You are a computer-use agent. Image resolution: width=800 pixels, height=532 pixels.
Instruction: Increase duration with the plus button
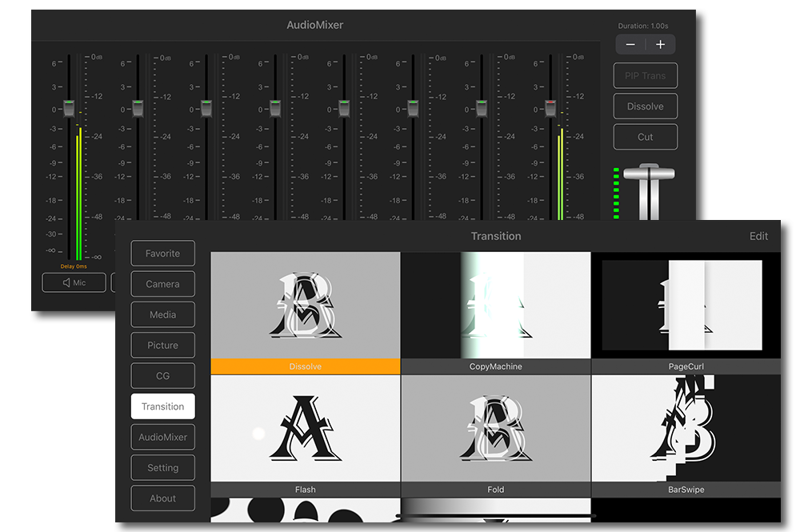660,45
